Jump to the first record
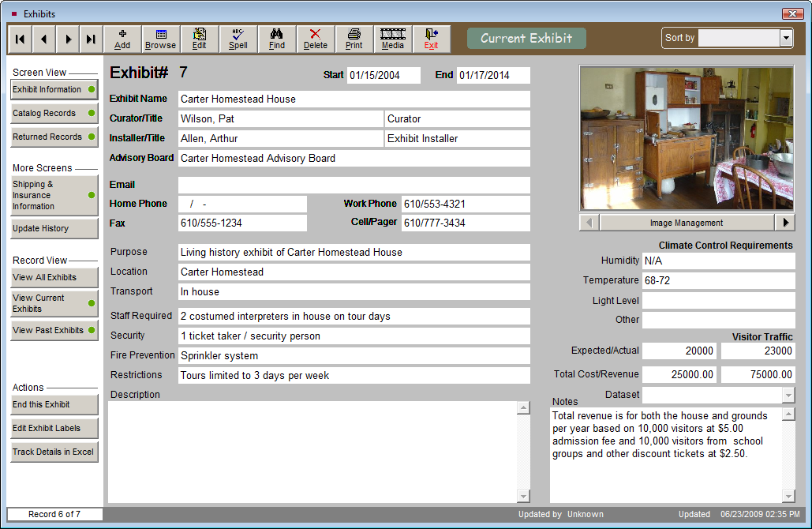The height and width of the screenshot is (529, 812). [19, 38]
